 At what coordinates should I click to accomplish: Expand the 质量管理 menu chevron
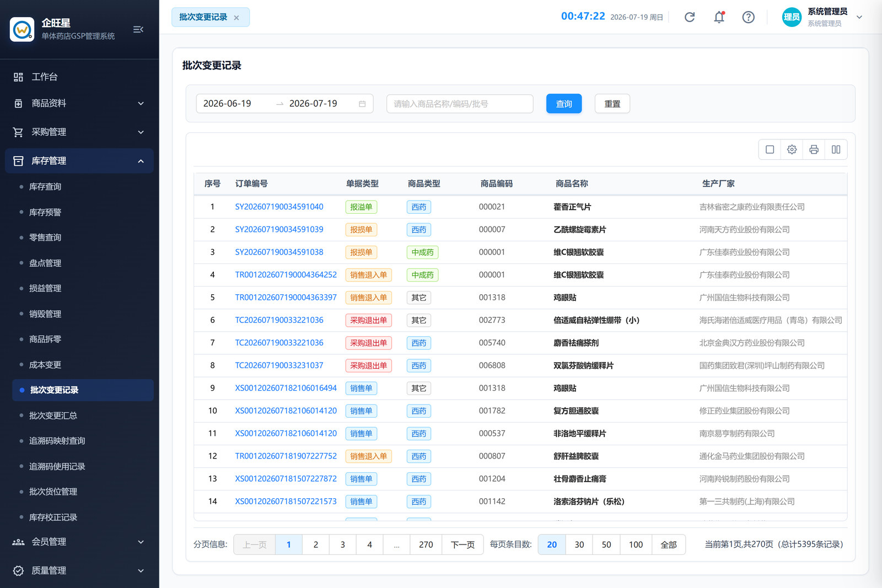[141, 571]
